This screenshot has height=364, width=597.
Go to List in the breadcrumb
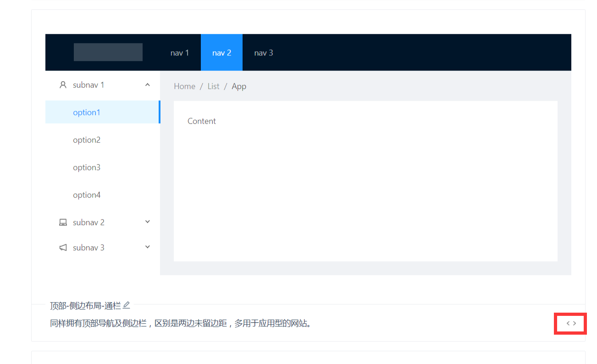(x=213, y=86)
